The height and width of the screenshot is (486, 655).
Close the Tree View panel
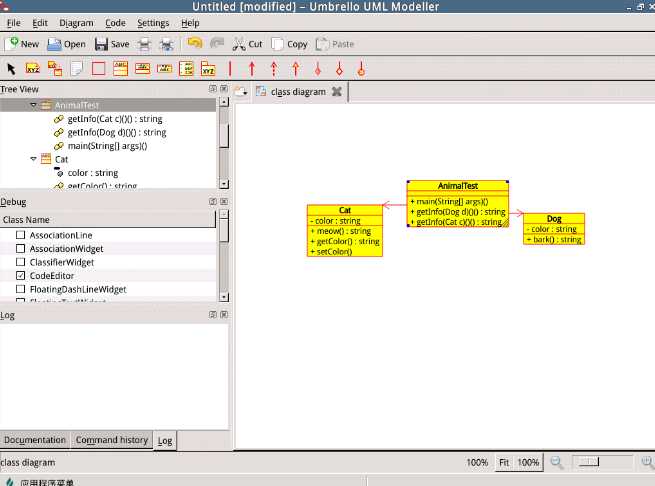pos(224,89)
